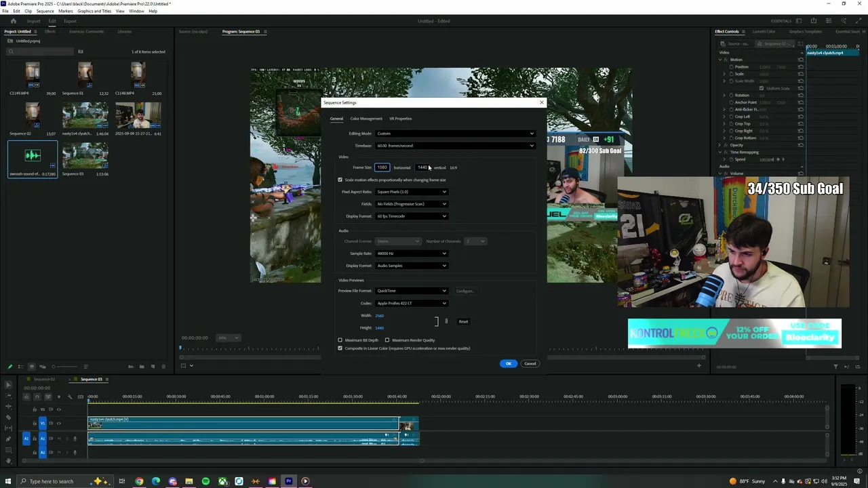This screenshot has height=488, width=868.
Task: Click OK in Sequence Settings
Action: pos(509,363)
